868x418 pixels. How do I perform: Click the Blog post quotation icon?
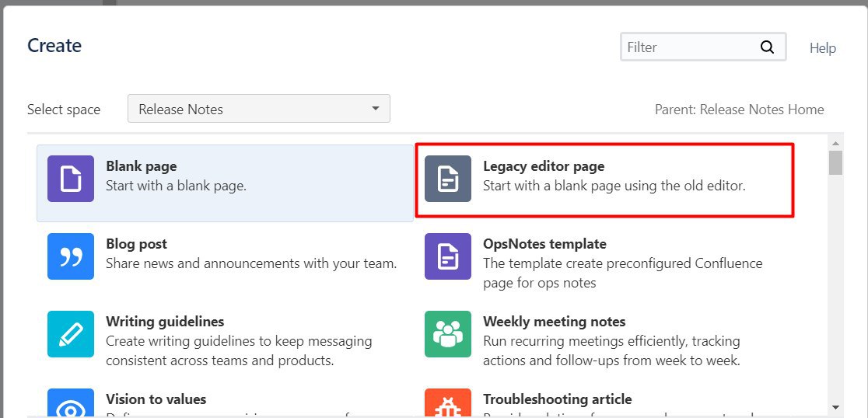[71, 256]
